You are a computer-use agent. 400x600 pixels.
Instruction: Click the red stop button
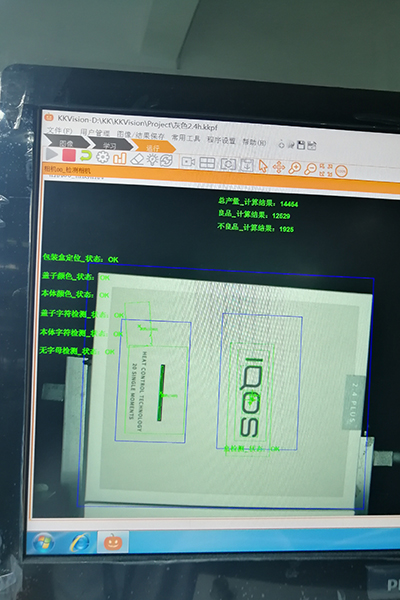(x=69, y=155)
